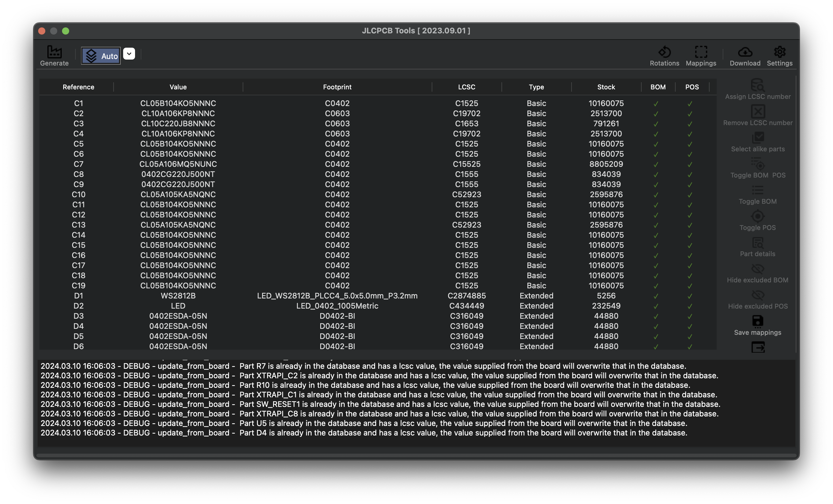Click log line about Part U5

364,423
